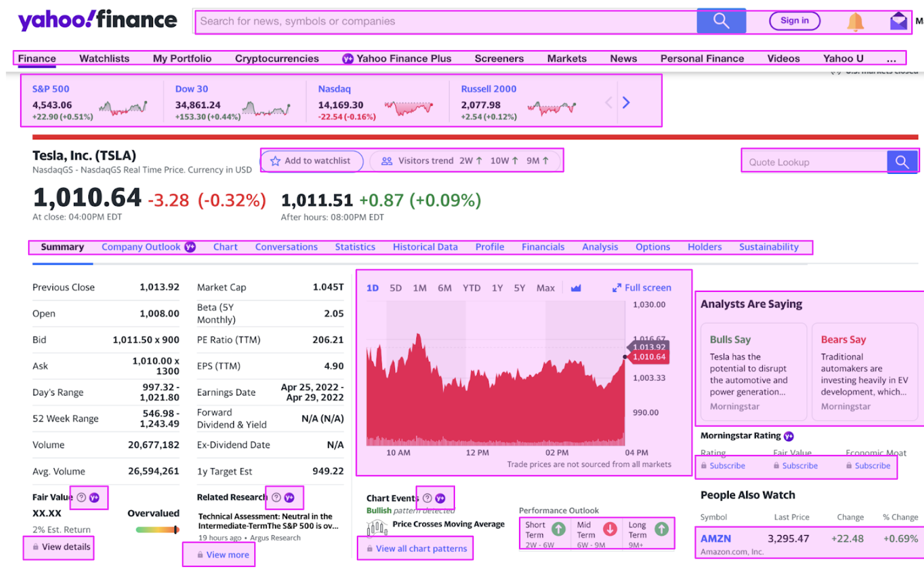Click the star icon on Add to watchlist
The image size is (924, 582).
(x=275, y=161)
